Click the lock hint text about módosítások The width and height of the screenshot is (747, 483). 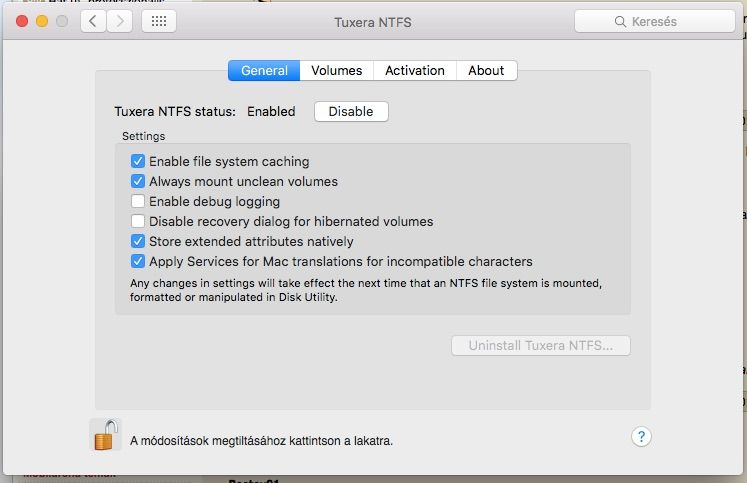pos(262,441)
